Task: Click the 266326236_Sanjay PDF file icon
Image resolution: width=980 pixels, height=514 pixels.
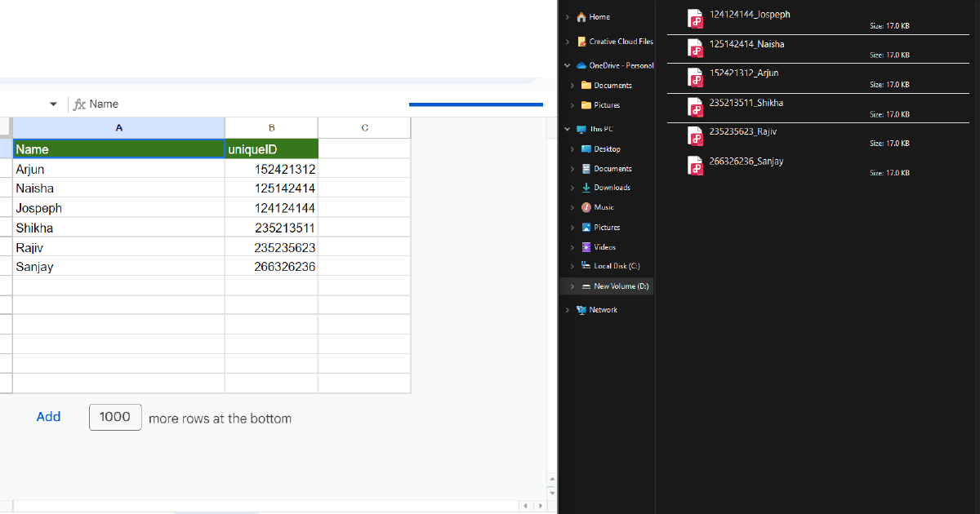Action: (x=695, y=166)
